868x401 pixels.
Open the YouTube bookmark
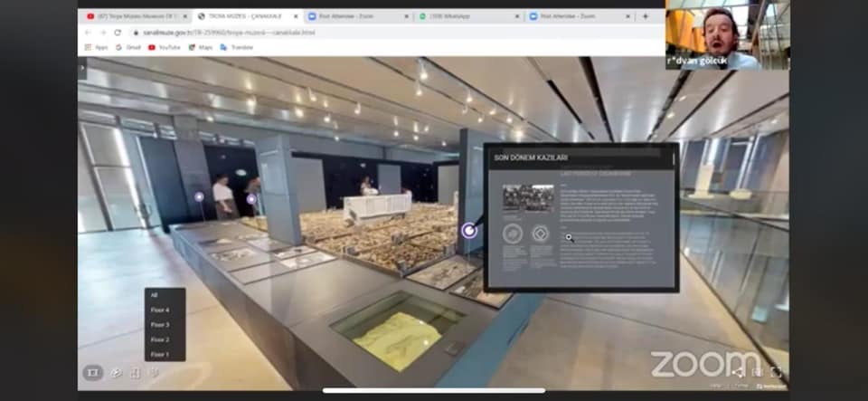[165, 47]
